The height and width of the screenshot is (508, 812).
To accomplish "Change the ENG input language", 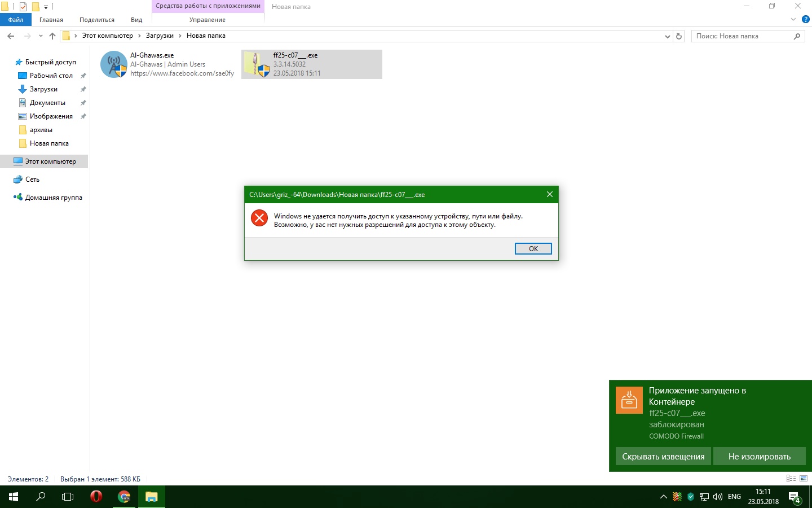I will point(734,497).
